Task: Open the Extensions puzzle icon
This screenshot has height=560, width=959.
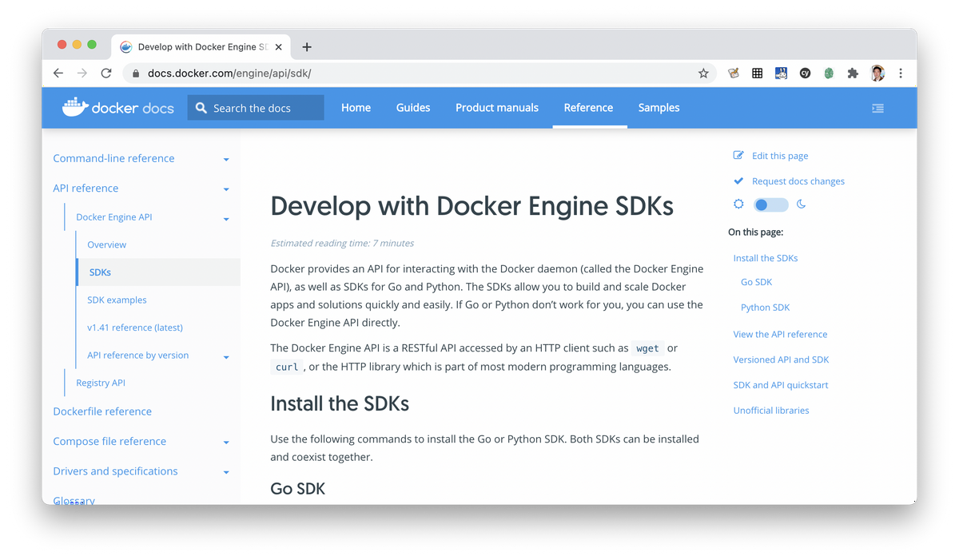Action: pos(853,73)
